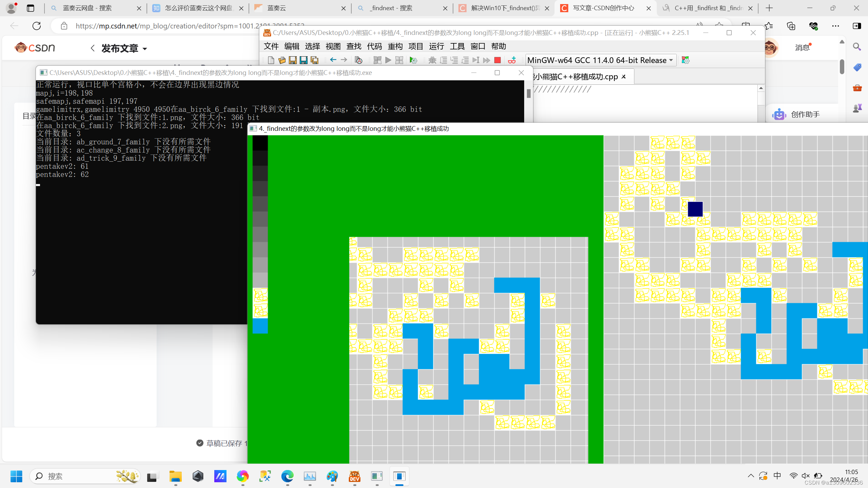Click the red Stop execution icon
The width and height of the screenshot is (868, 488).
pyautogui.click(x=497, y=60)
